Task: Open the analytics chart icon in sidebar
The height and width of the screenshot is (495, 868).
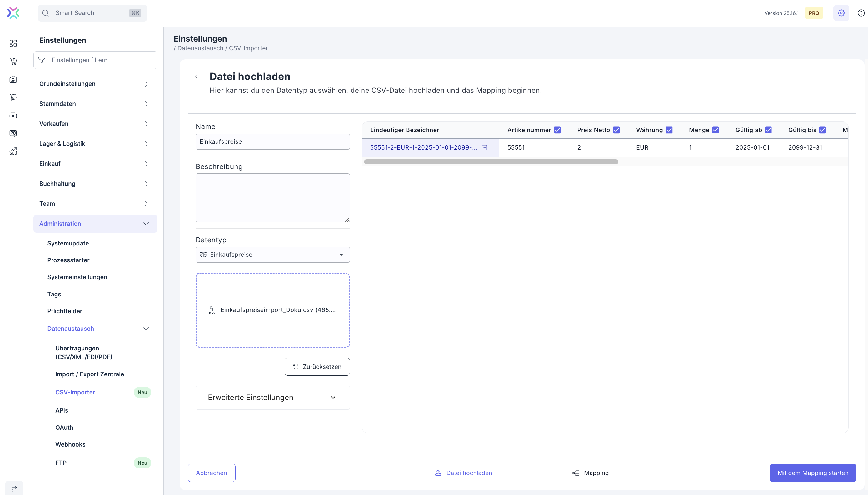Action: click(13, 151)
